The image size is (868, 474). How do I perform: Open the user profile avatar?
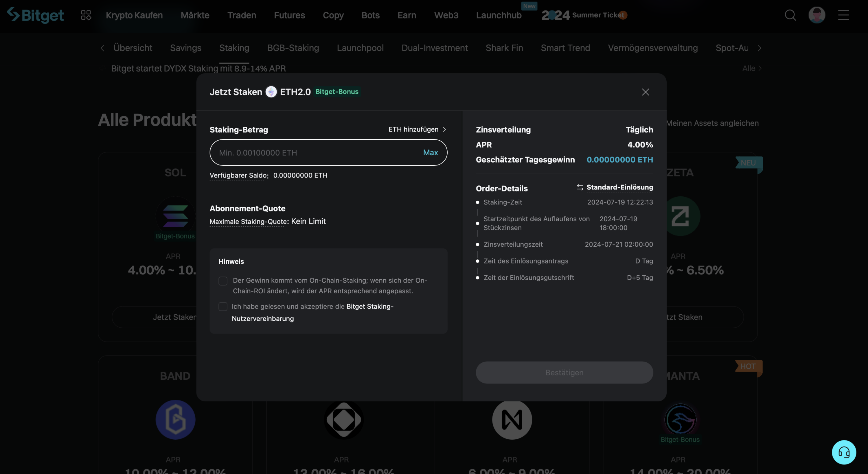coord(817,15)
